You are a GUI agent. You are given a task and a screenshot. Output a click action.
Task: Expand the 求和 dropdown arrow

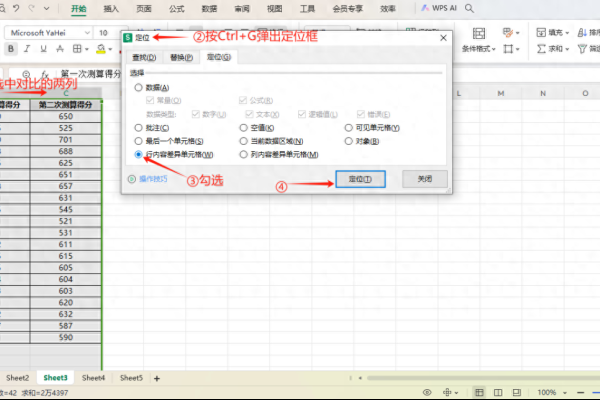tap(567, 49)
